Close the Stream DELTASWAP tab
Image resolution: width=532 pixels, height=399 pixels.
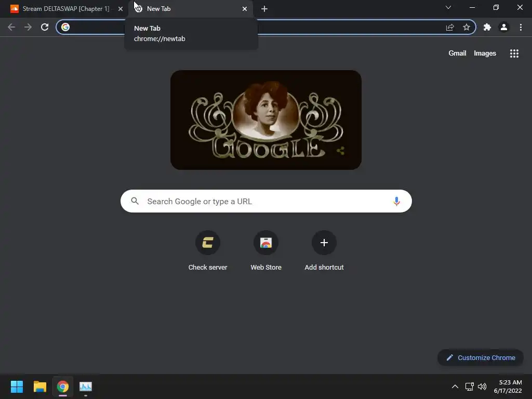[121, 9]
